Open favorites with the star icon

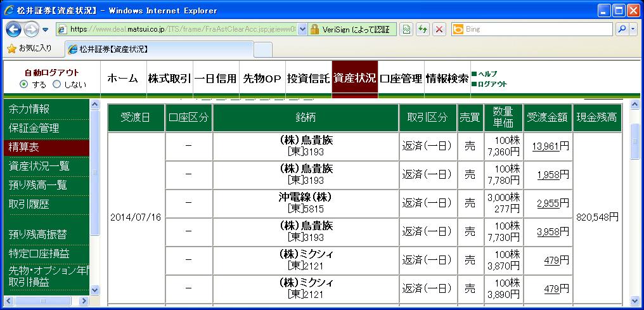point(11,48)
